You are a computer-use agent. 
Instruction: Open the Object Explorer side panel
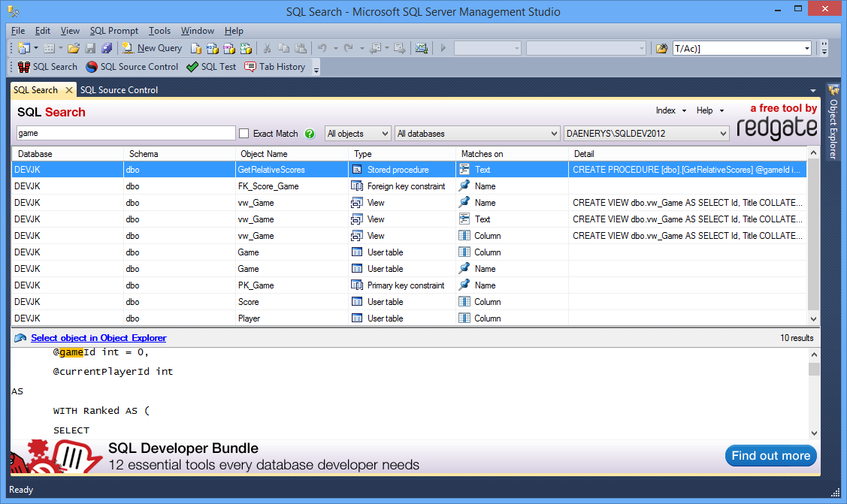[833, 123]
